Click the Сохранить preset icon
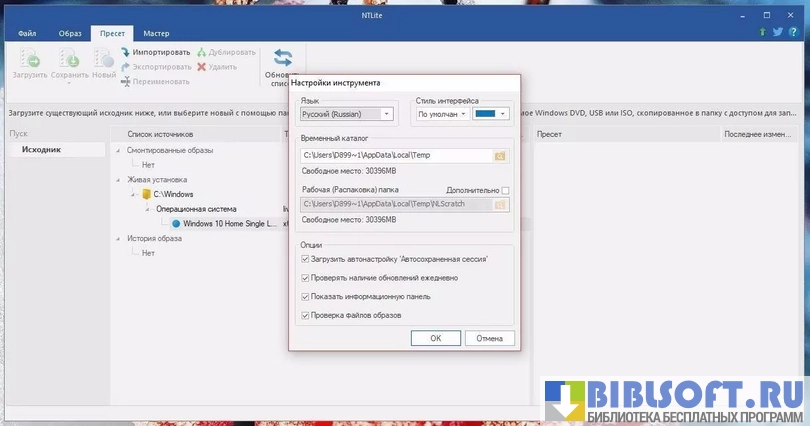Image resolution: width=810 pixels, height=426 pixels. coord(69,58)
